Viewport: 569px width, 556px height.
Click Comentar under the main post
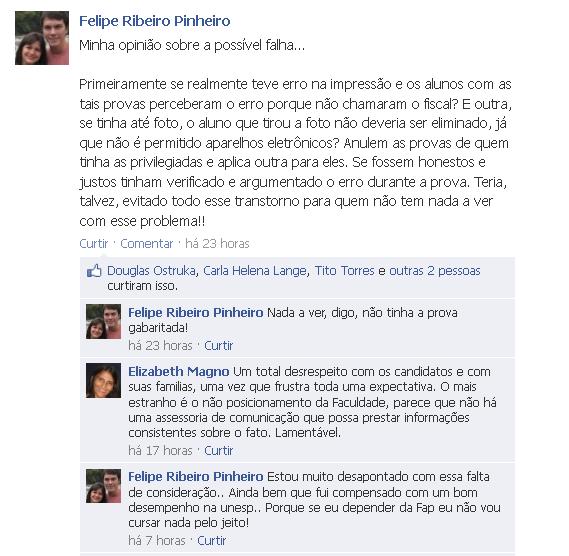(x=147, y=243)
